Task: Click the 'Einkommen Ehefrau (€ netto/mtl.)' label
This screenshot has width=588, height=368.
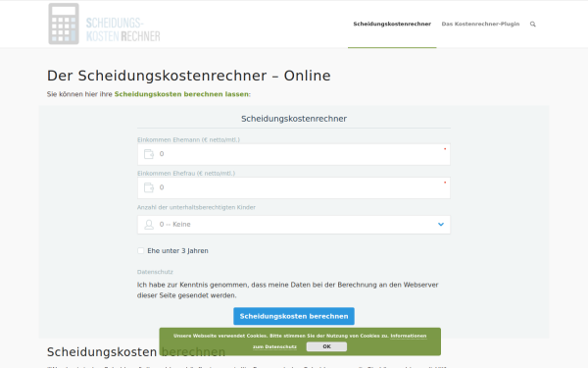Action: pos(186,173)
